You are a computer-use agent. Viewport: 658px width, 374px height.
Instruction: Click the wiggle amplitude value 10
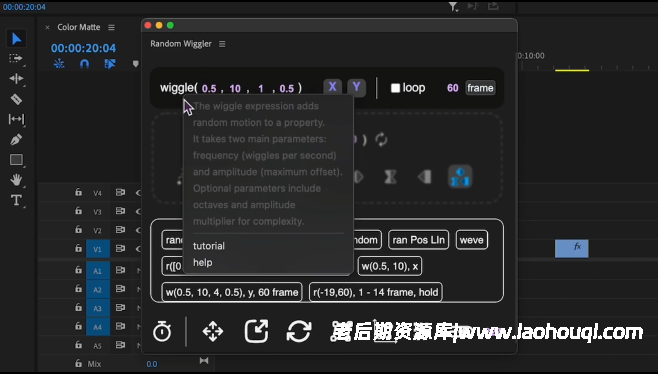click(x=235, y=89)
